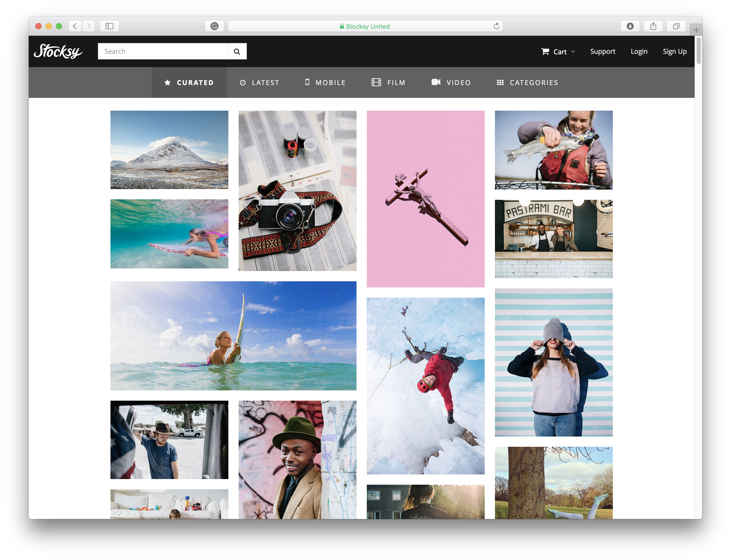This screenshot has height=560, width=731.
Task: Focus the Search input field
Action: tap(163, 51)
